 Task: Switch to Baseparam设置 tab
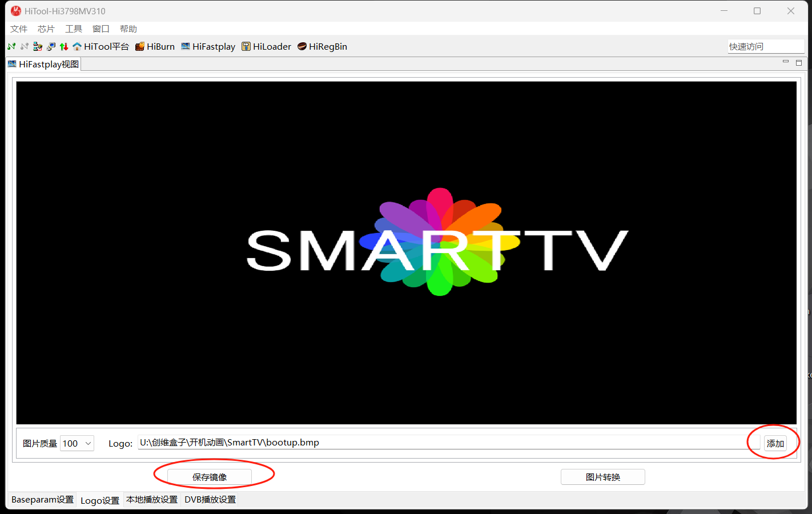click(42, 500)
